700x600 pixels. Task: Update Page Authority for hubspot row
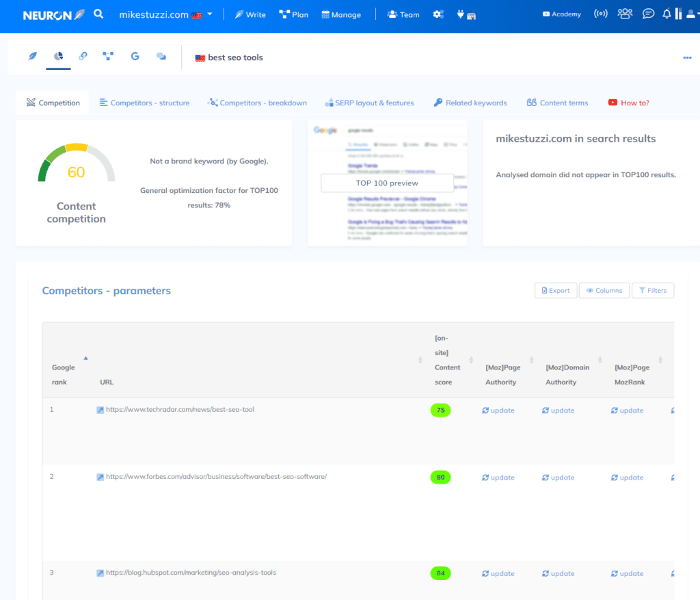[x=498, y=573]
